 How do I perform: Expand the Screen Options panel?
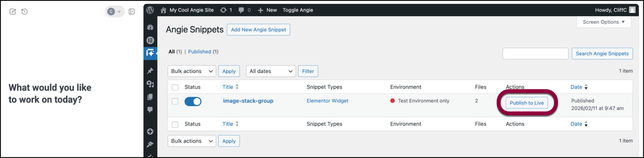pyautogui.click(x=603, y=22)
